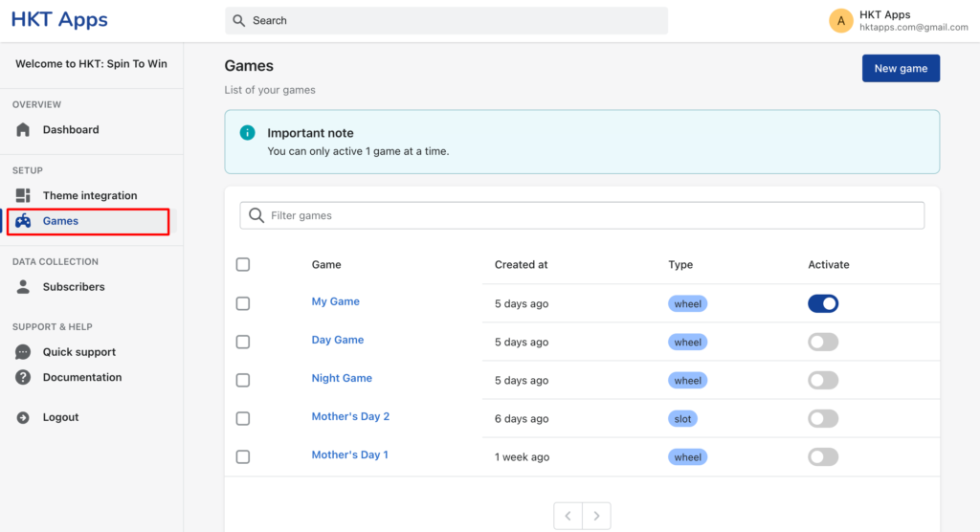
Task: Activate the Night Game toggle
Action: pos(823,380)
